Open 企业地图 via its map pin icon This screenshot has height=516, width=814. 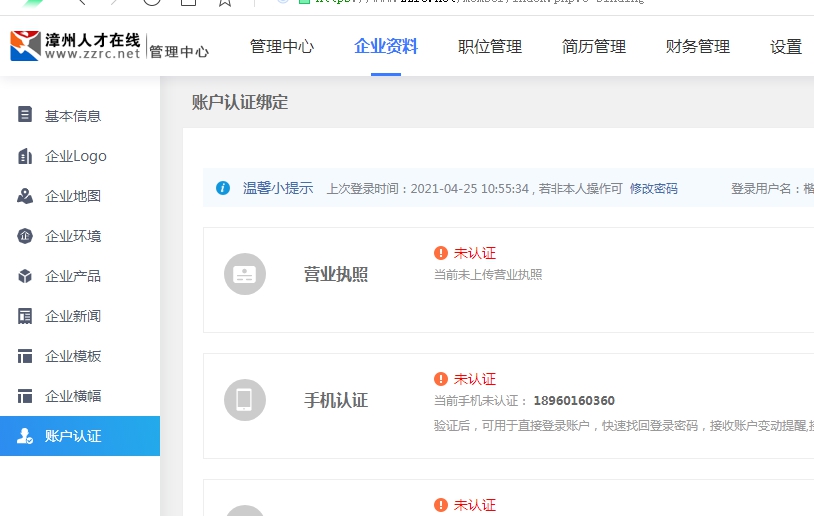(x=25, y=196)
